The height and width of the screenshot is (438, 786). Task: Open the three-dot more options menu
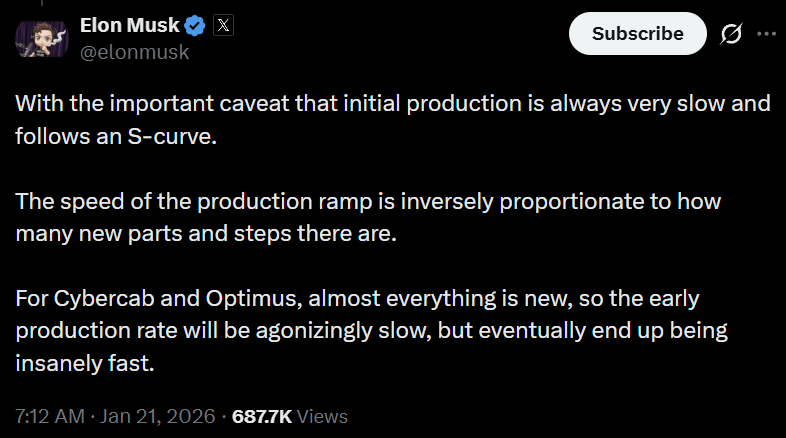click(767, 33)
